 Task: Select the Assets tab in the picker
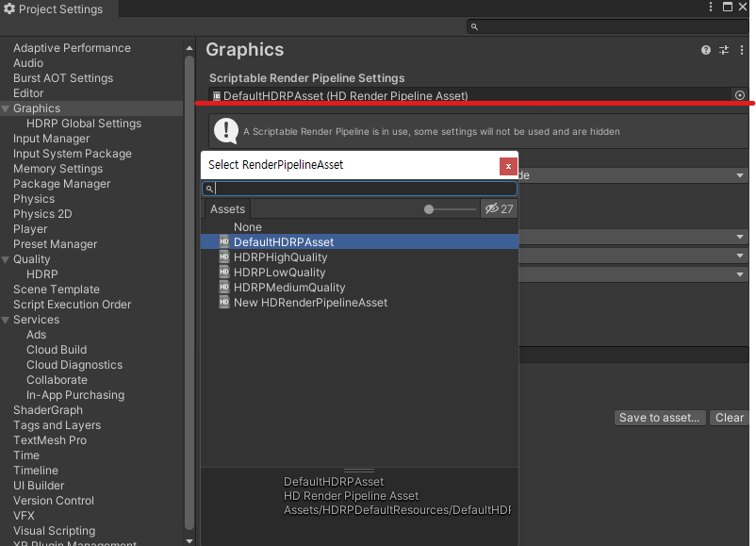tap(227, 209)
